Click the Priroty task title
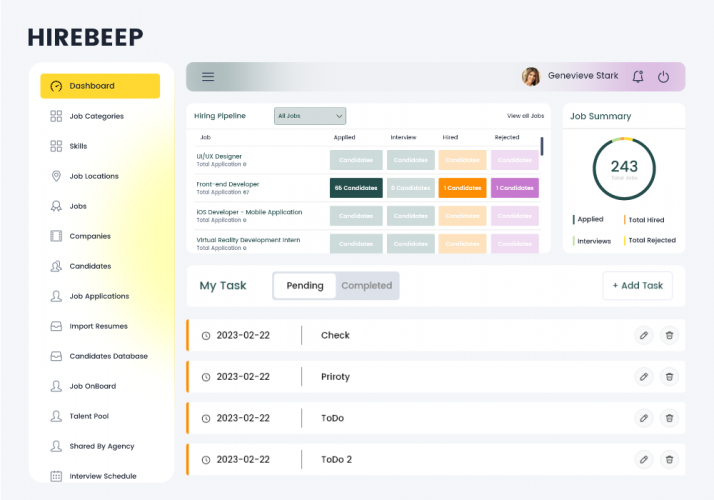 (x=336, y=377)
